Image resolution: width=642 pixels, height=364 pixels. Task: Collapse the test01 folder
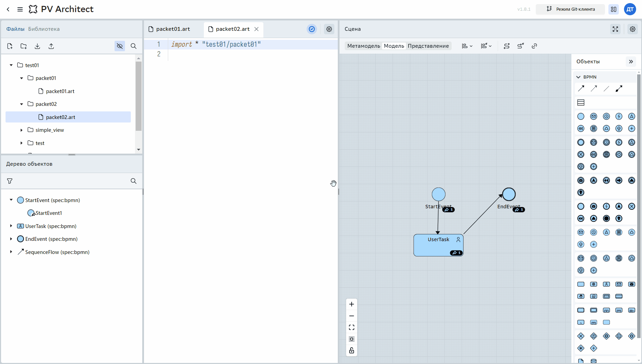pyautogui.click(x=11, y=65)
